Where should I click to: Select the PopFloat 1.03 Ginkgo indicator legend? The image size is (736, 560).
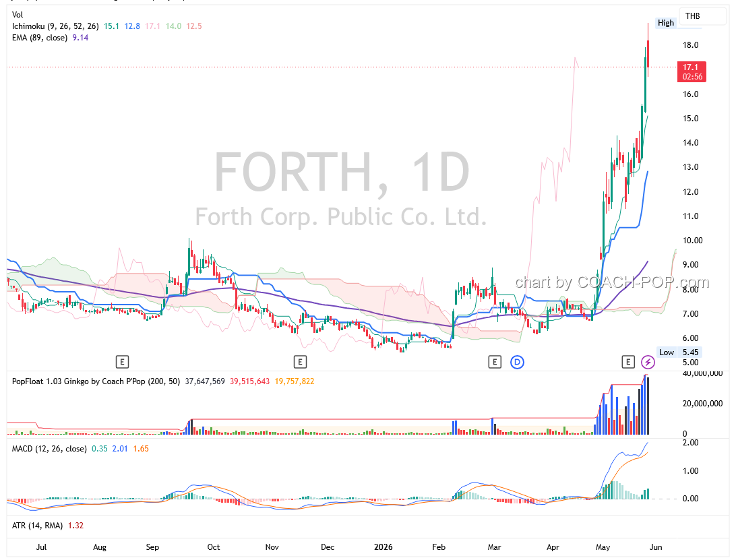(96, 381)
